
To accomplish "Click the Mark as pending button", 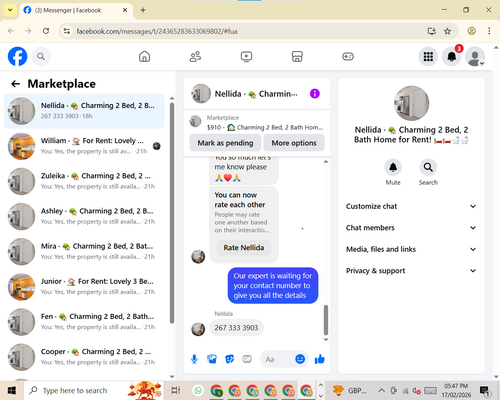I will pyautogui.click(x=225, y=143).
